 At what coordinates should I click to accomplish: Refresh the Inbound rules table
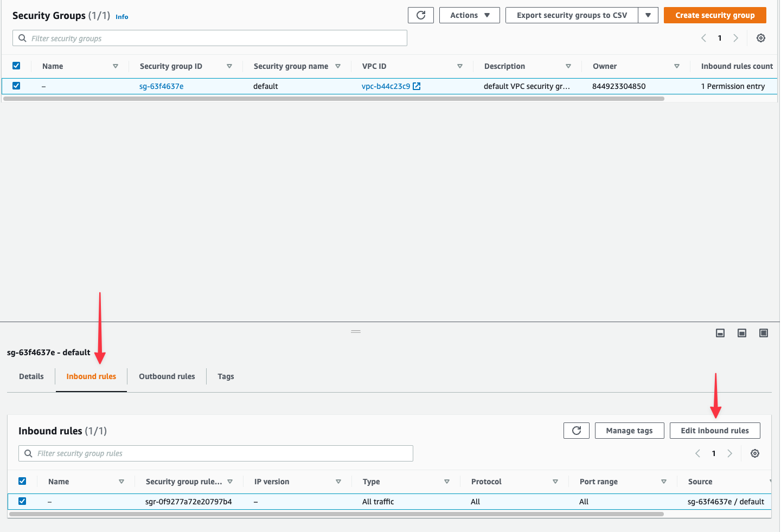coord(576,430)
